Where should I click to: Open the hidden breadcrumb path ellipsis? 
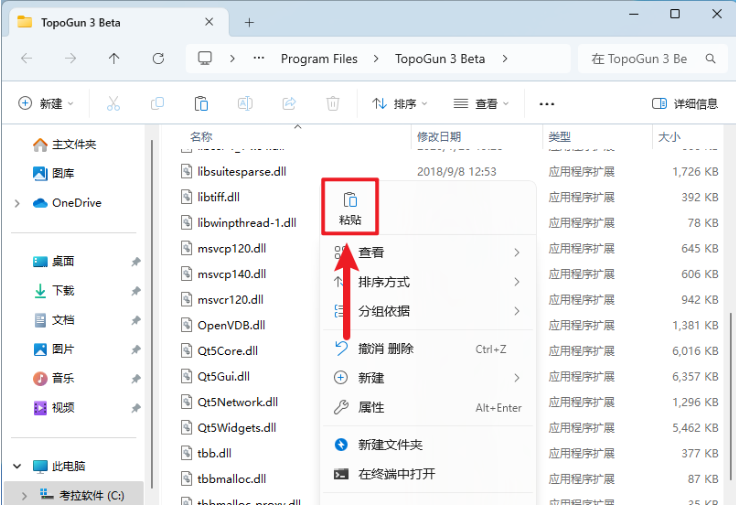[x=259, y=58]
